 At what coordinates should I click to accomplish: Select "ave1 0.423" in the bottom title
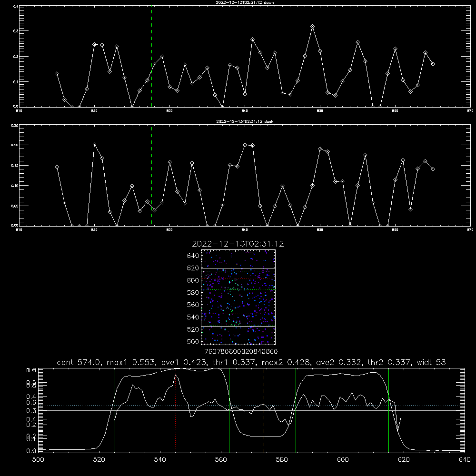184,362
